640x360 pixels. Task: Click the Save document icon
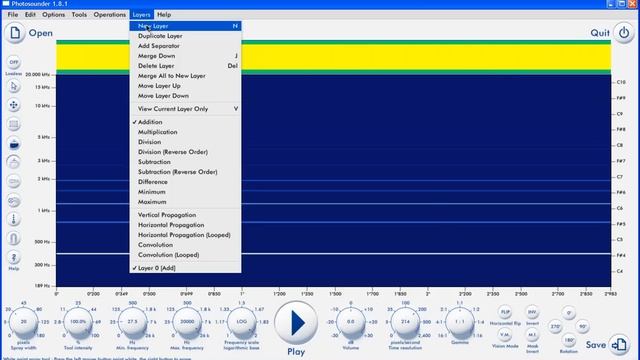[619, 345]
